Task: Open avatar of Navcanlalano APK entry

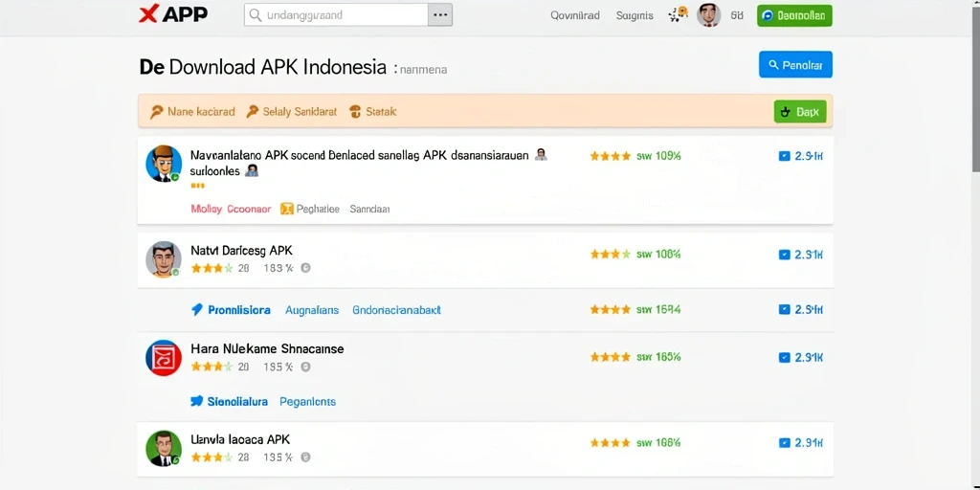Action: tap(164, 164)
